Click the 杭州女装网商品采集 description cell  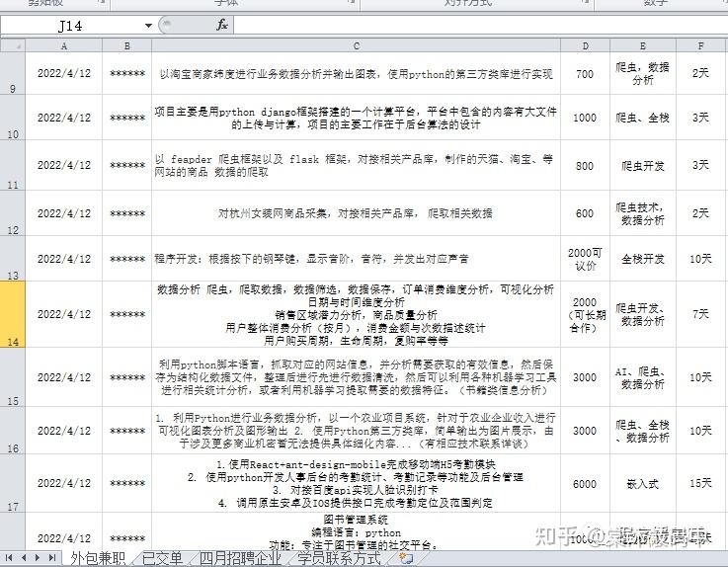coord(357,213)
